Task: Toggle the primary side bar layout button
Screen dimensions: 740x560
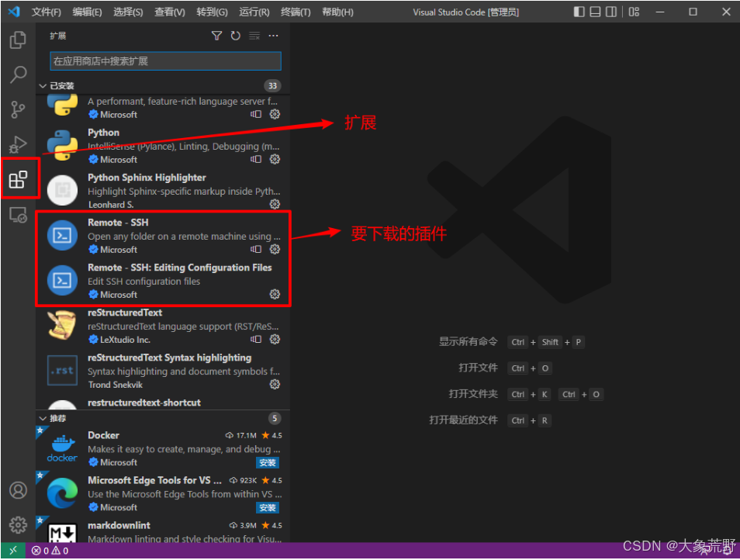Action: pos(579,12)
